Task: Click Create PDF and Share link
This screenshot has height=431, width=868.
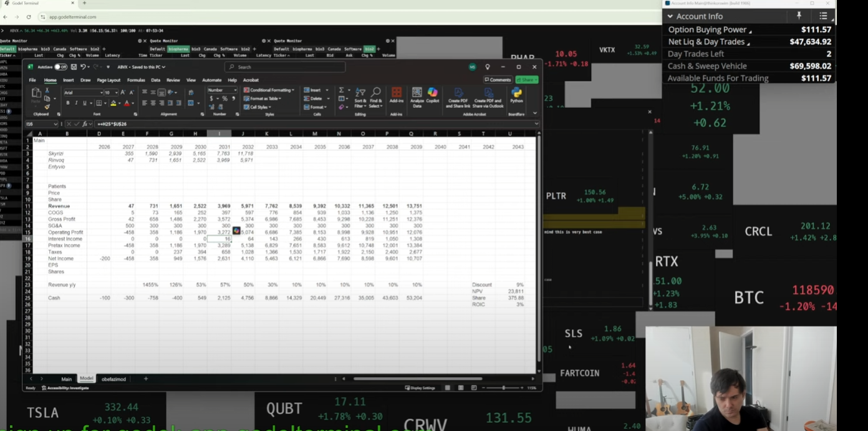Action: coord(458,97)
